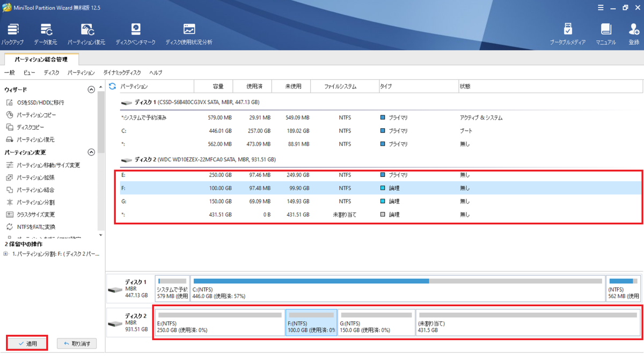The image size is (644, 362).
Task: Select the ディスク 1 header row in the list
Action: [381, 102]
